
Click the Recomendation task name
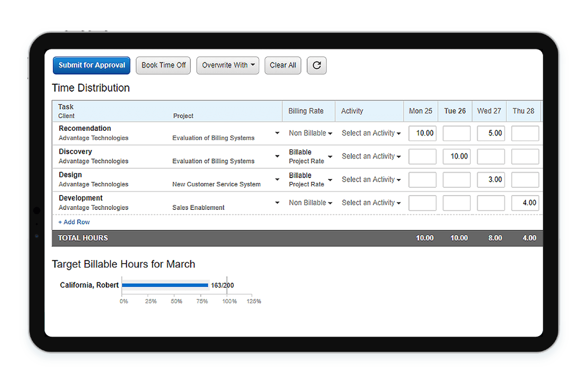coord(85,128)
